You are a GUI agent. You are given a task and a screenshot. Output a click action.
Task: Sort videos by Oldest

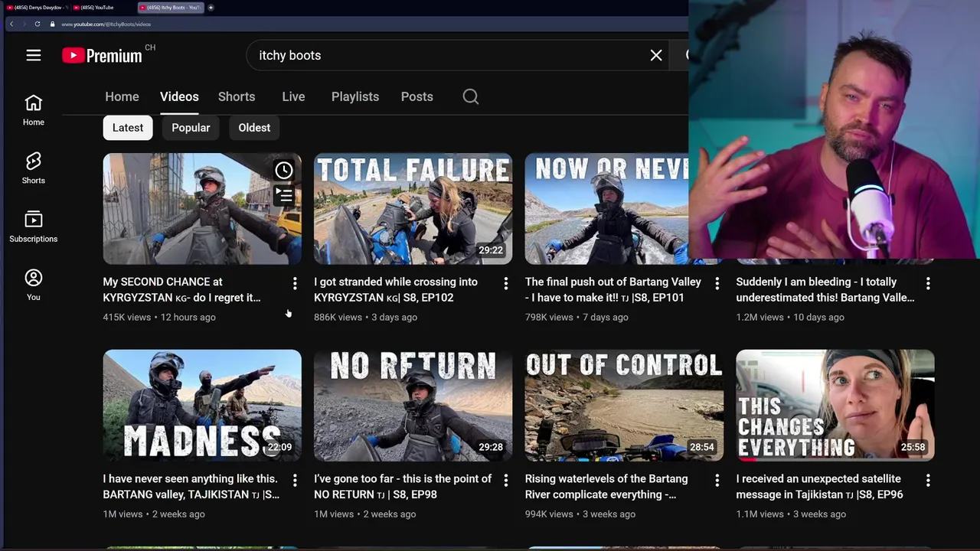(254, 128)
